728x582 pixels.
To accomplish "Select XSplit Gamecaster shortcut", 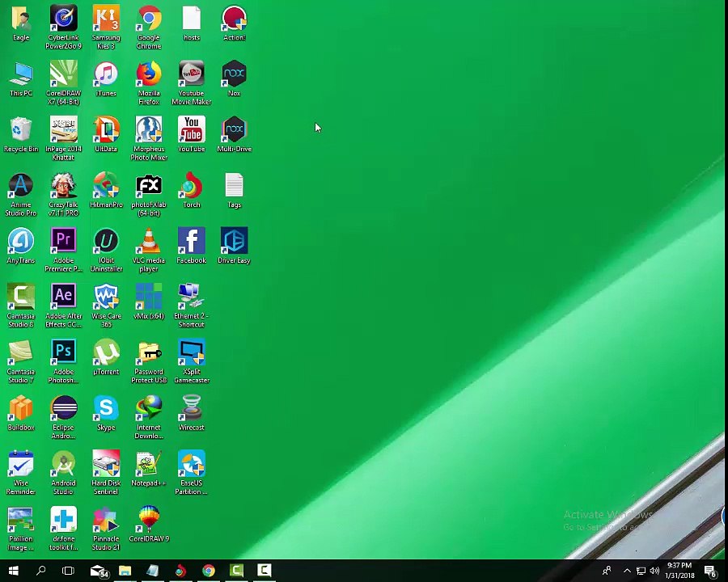I will pos(191,352).
